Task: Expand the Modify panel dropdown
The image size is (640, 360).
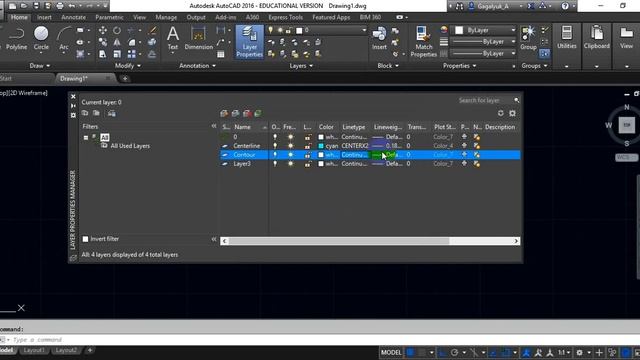Action: point(128,66)
